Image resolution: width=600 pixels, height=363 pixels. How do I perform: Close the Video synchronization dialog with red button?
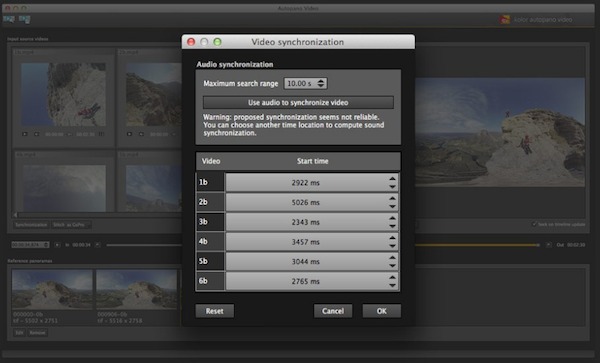point(191,42)
